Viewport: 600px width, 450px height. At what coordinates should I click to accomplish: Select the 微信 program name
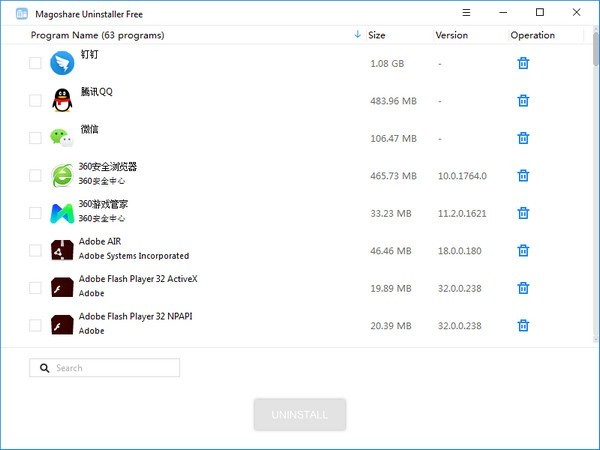coord(89,129)
